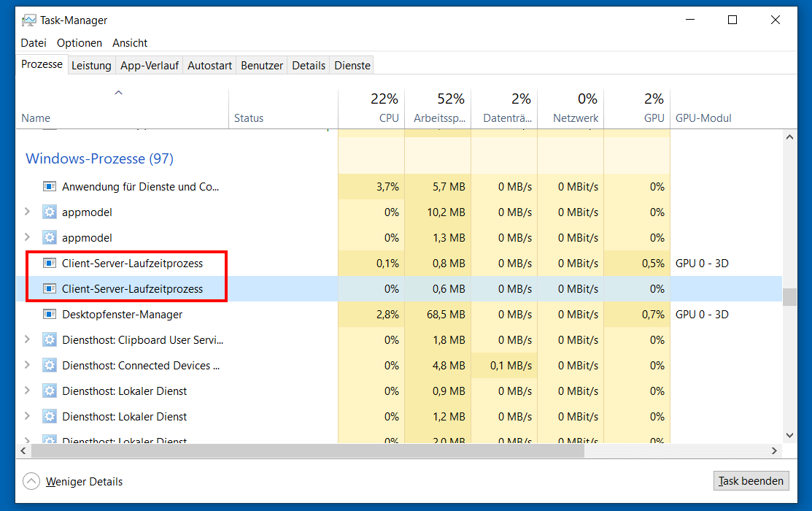Click the 4,8 MB memory cell
The width and height of the screenshot is (812, 511).
tap(438, 366)
